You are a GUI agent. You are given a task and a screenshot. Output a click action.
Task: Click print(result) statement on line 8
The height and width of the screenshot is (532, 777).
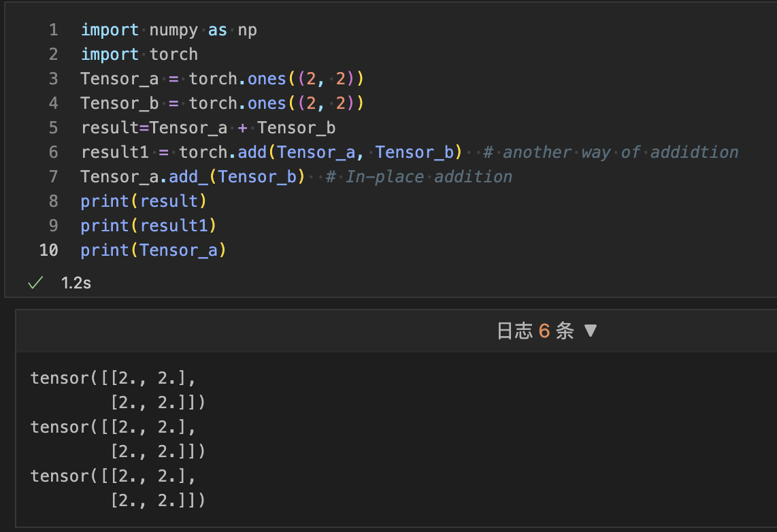tap(144, 201)
